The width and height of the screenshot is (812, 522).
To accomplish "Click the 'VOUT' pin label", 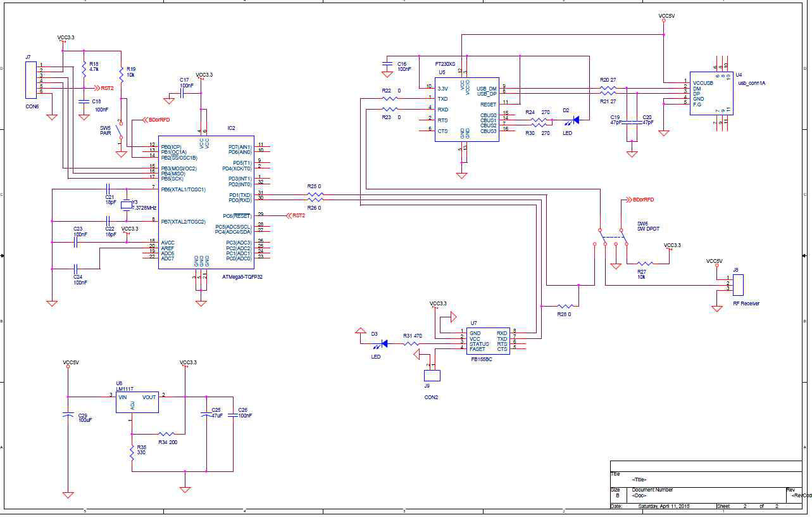I will click(x=149, y=397).
